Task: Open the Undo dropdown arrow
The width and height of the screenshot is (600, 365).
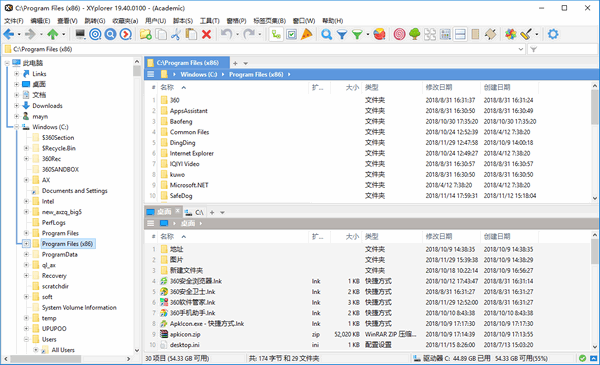Action: [x=237, y=34]
